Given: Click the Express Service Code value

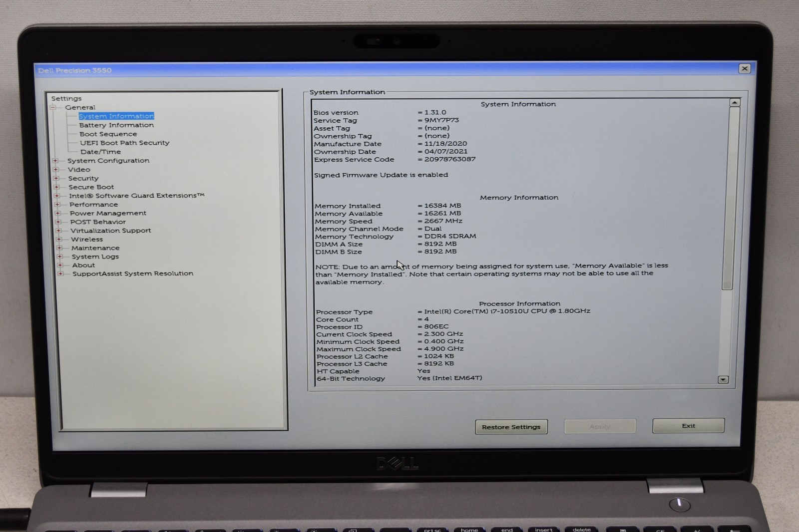Looking at the screenshot, I should [450, 159].
